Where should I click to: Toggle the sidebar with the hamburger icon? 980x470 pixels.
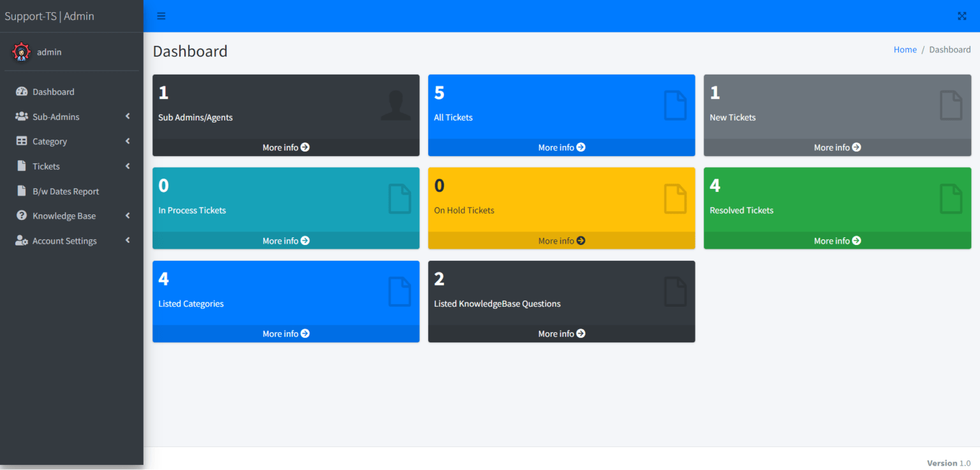tap(161, 16)
